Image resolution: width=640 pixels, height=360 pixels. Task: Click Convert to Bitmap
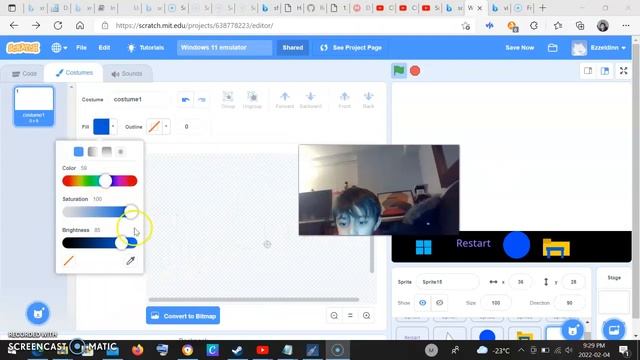point(183,316)
